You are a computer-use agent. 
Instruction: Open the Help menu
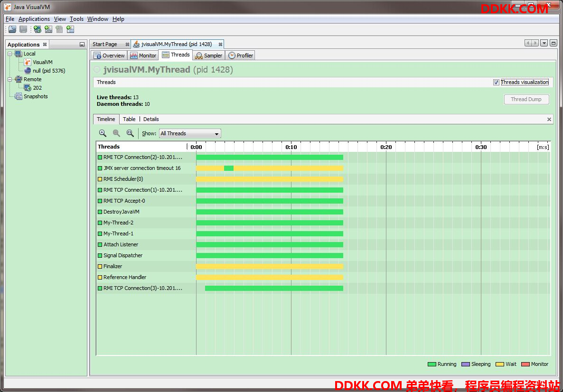(x=118, y=19)
